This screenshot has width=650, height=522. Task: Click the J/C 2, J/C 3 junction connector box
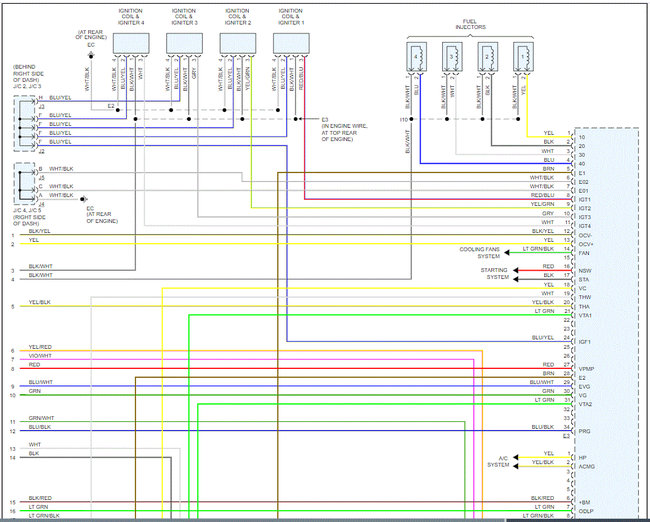pyautogui.click(x=24, y=123)
